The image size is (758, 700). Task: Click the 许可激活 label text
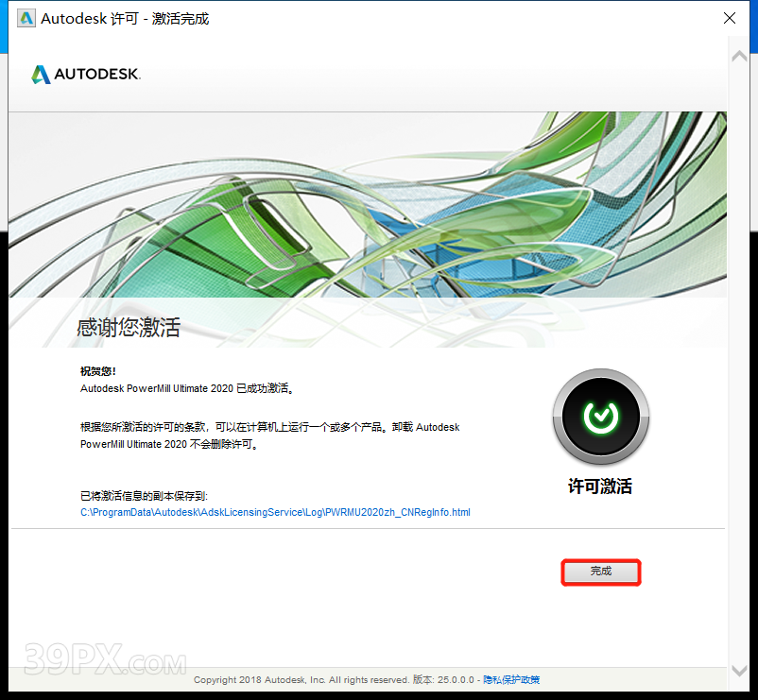coord(600,486)
